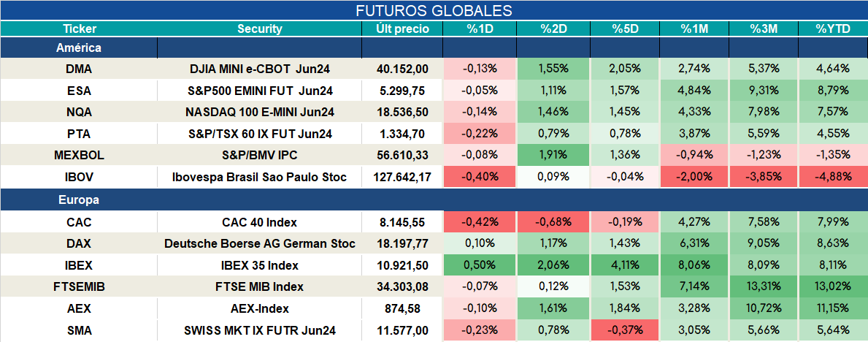This screenshot has height=342, width=868.
Task: Select the %3M column header
Action: pos(764,28)
